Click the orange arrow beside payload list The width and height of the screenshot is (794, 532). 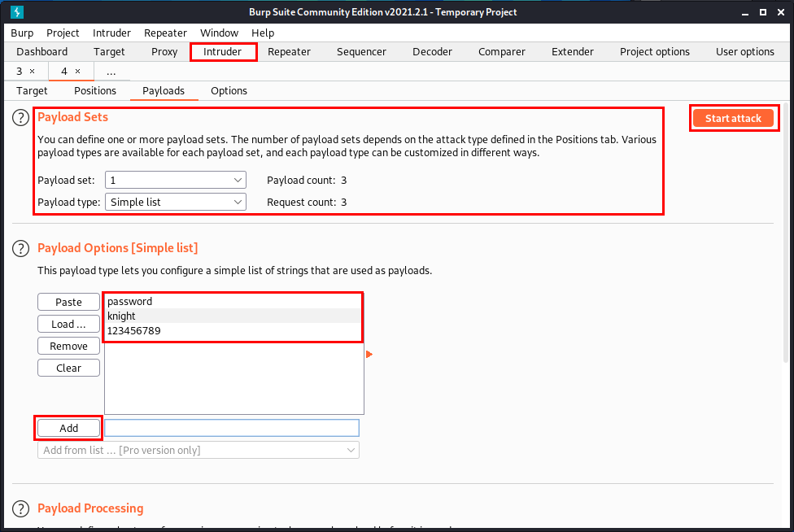[x=369, y=355]
